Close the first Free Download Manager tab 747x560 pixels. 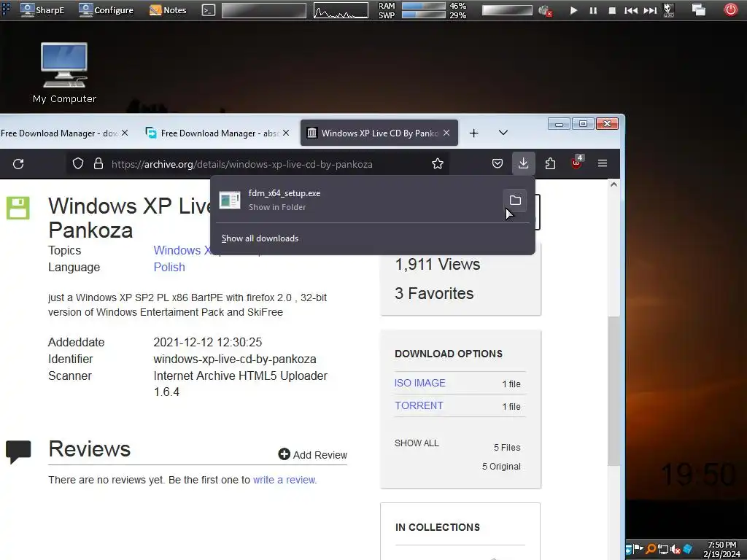pos(125,133)
